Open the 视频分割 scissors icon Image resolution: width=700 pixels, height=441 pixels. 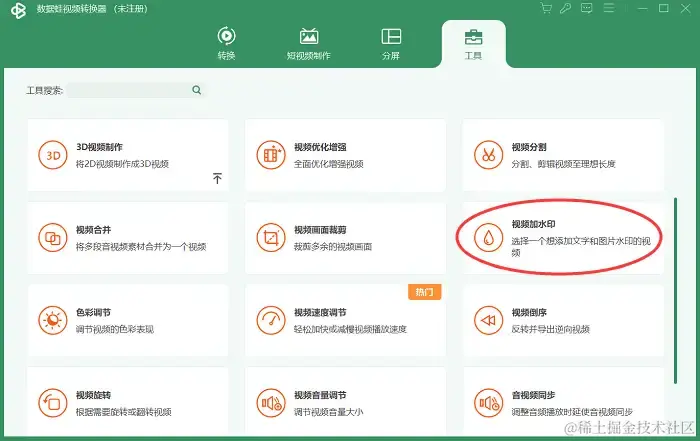click(488, 155)
